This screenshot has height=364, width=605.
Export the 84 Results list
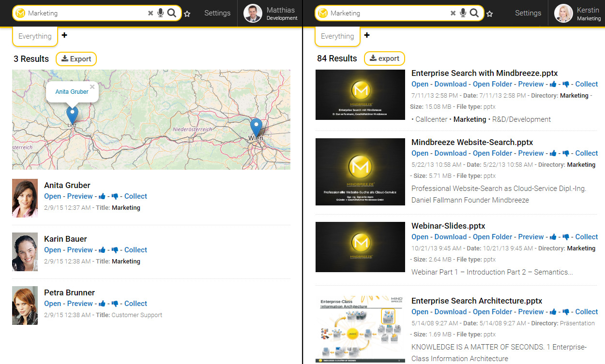pos(385,58)
